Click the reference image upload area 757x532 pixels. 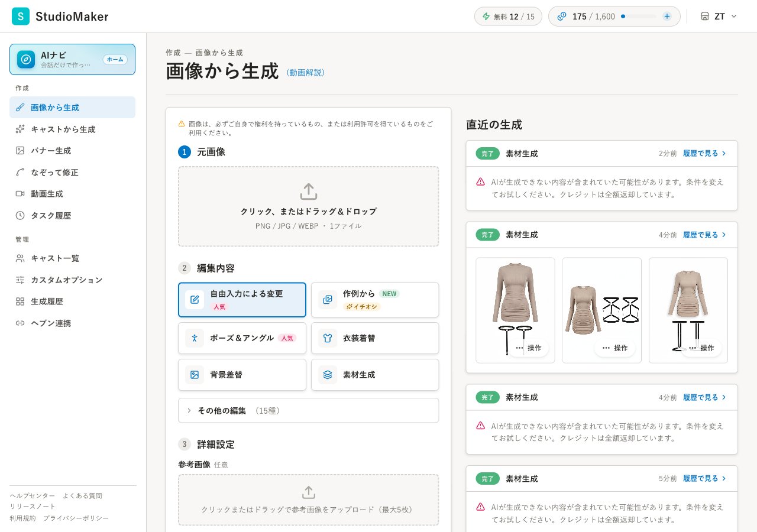tap(309, 500)
